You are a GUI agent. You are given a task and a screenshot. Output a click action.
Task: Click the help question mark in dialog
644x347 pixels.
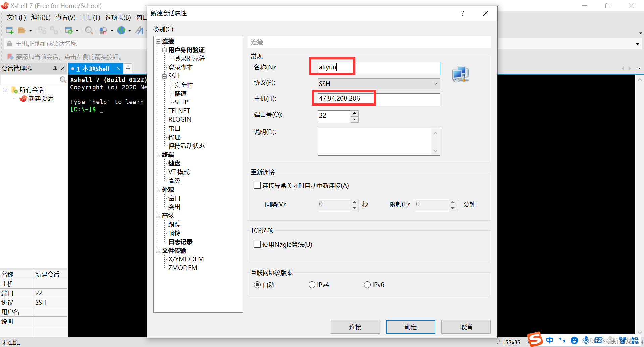(462, 13)
